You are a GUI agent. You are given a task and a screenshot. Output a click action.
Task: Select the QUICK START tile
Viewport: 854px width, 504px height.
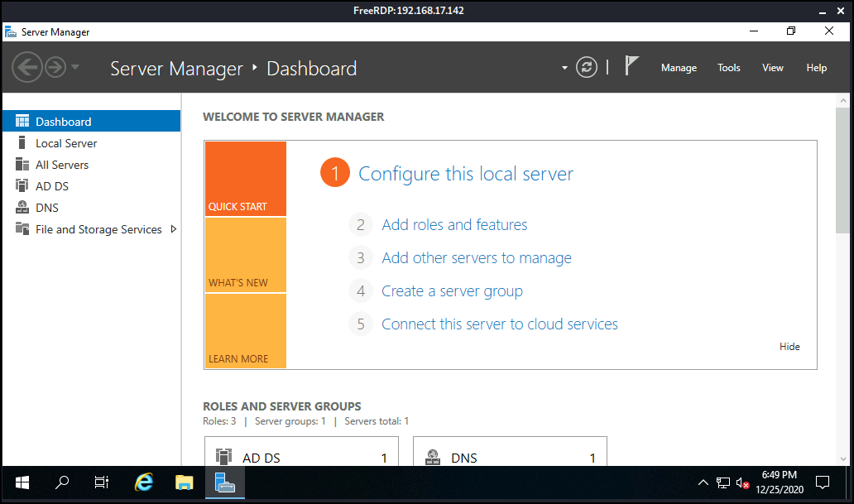(x=246, y=179)
